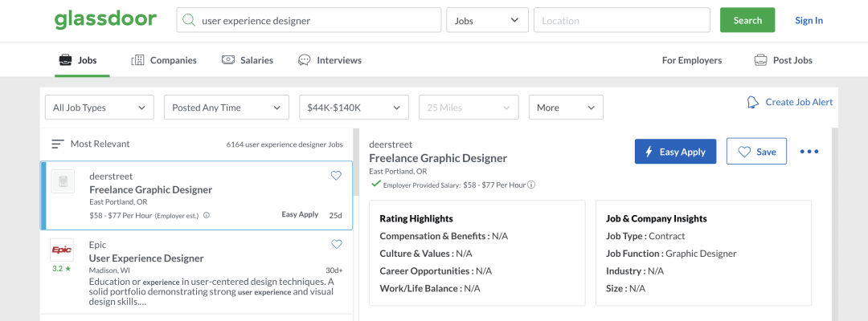Switch to the Jobs tab

[x=78, y=60]
